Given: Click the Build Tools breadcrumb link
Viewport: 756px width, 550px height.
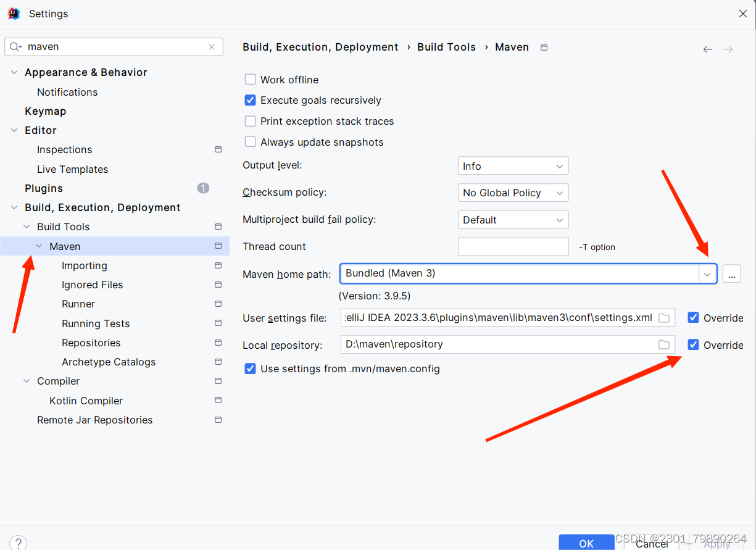Looking at the screenshot, I should [x=446, y=47].
